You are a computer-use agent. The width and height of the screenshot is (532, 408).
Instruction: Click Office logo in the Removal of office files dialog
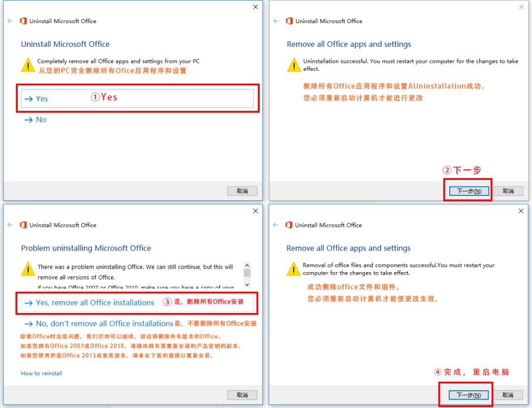pos(289,225)
